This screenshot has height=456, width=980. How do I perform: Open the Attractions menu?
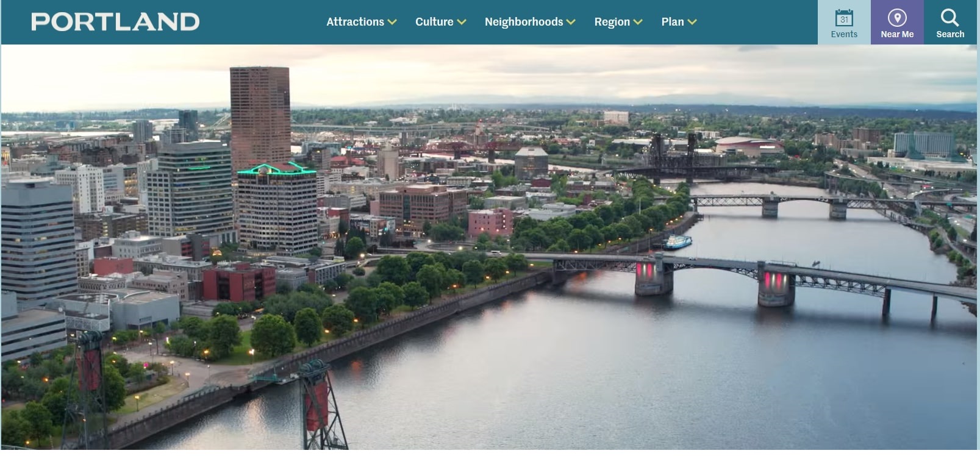[x=355, y=22]
